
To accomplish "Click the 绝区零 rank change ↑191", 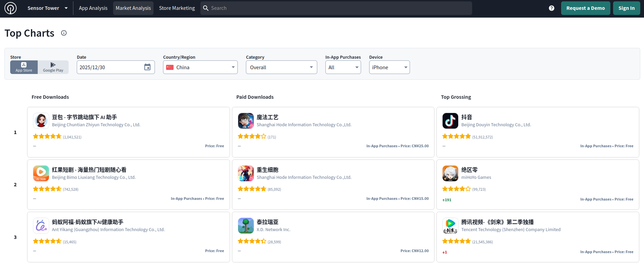I will tap(447, 200).
